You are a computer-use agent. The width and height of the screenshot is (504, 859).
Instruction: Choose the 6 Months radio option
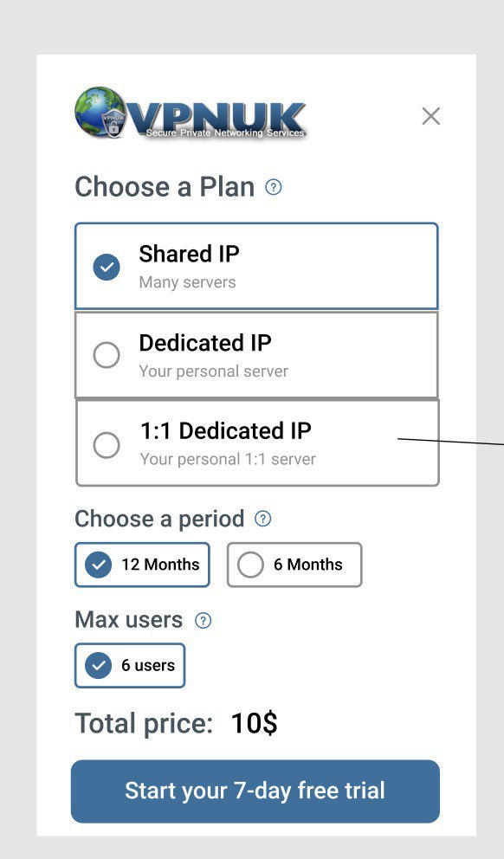[250, 565]
